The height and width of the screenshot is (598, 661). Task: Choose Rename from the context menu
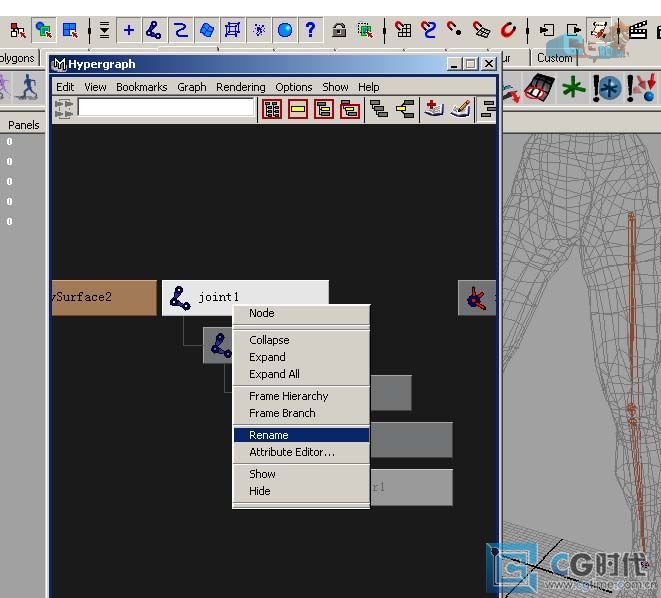coord(301,435)
